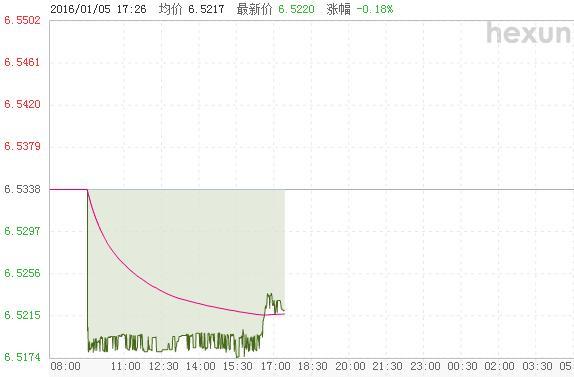This screenshot has height=377, width=574.
Task: Click the 14:00 time axis marker
Action: coord(201,366)
